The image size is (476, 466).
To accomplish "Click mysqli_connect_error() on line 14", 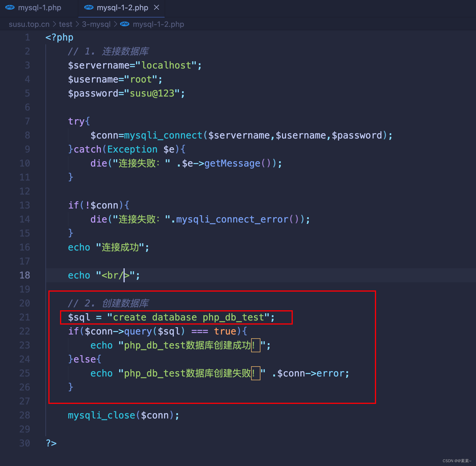I will (238, 219).
